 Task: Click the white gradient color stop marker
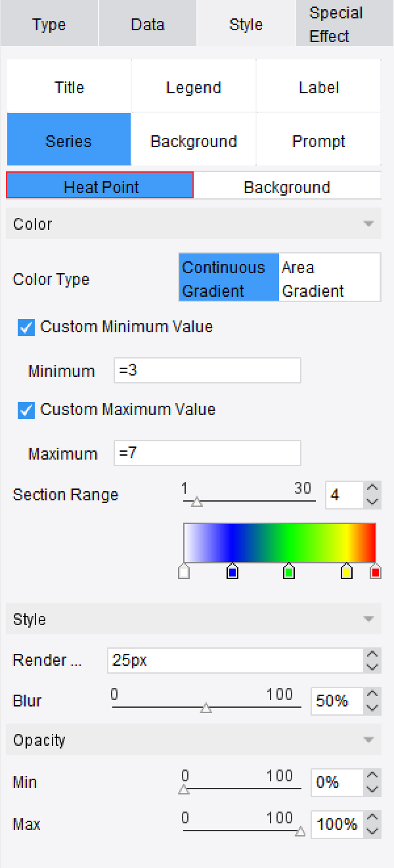click(x=184, y=572)
